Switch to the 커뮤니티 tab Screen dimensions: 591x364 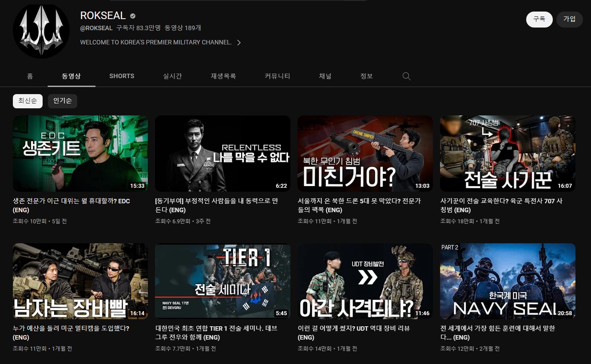(277, 76)
